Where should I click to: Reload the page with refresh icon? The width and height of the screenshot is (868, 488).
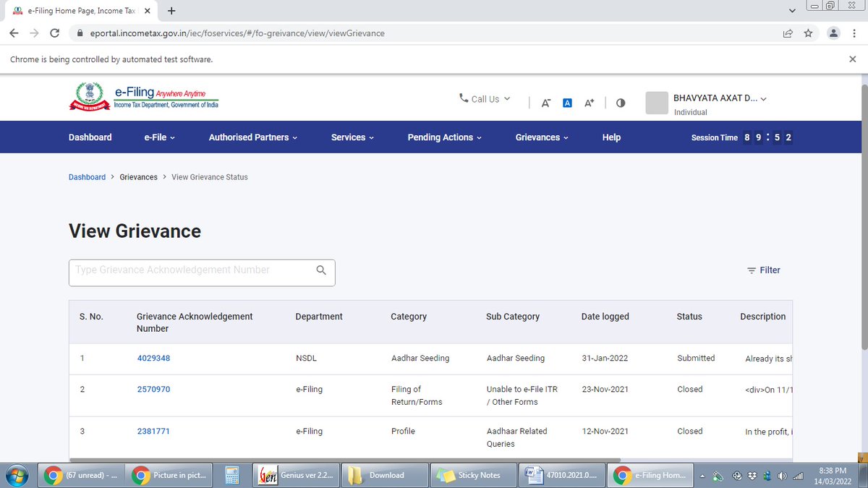(54, 33)
